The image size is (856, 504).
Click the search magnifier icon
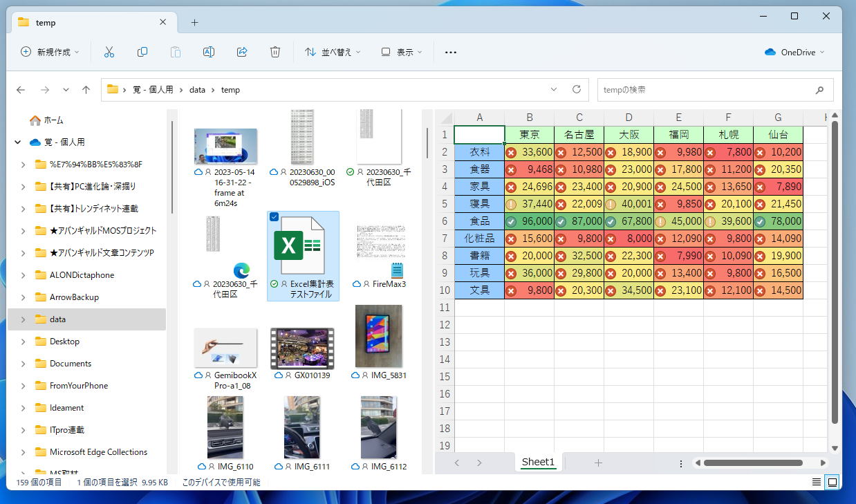click(819, 90)
